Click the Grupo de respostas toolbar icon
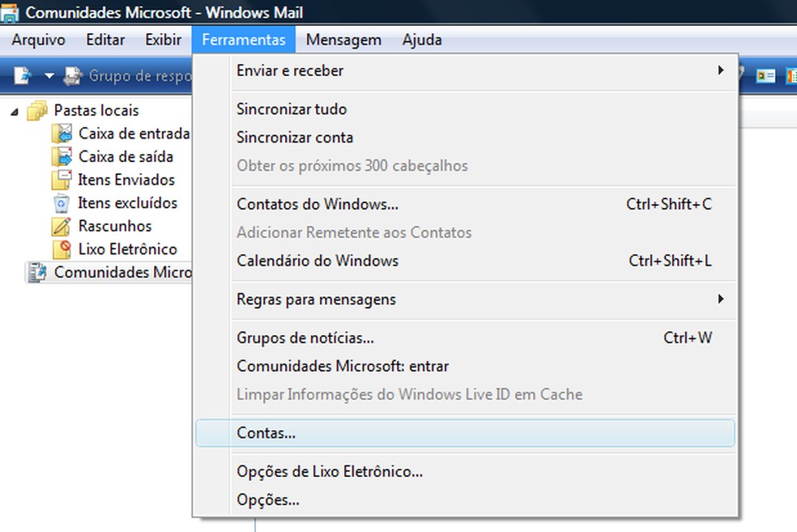This screenshot has height=532, width=797. pos(71,75)
